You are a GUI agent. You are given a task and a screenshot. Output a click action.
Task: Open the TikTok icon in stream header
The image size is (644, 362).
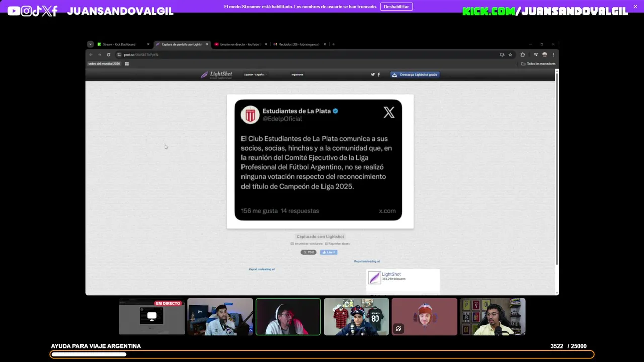(x=37, y=11)
